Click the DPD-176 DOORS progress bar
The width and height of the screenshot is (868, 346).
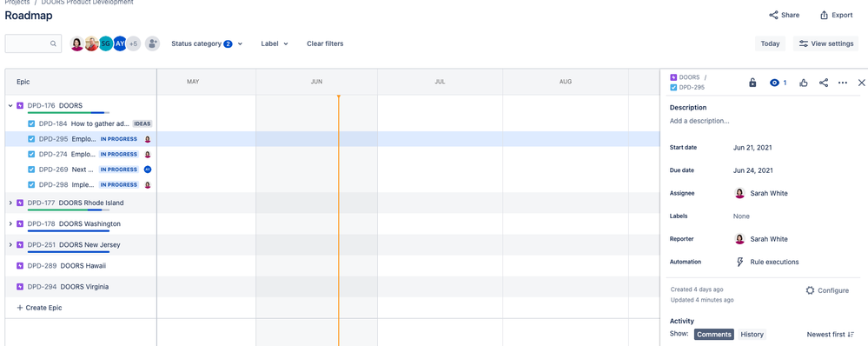69,112
